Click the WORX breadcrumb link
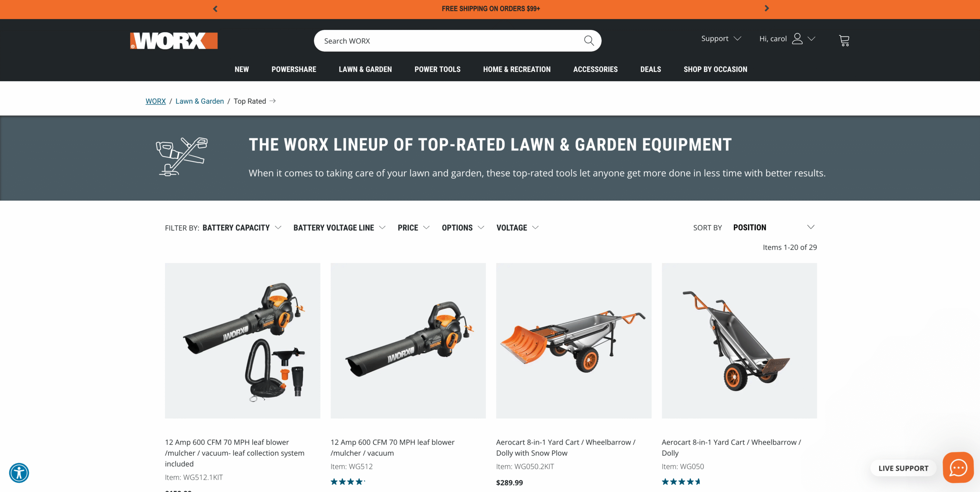980x492 pixels. pyautogui.click(x=155, y=101)
